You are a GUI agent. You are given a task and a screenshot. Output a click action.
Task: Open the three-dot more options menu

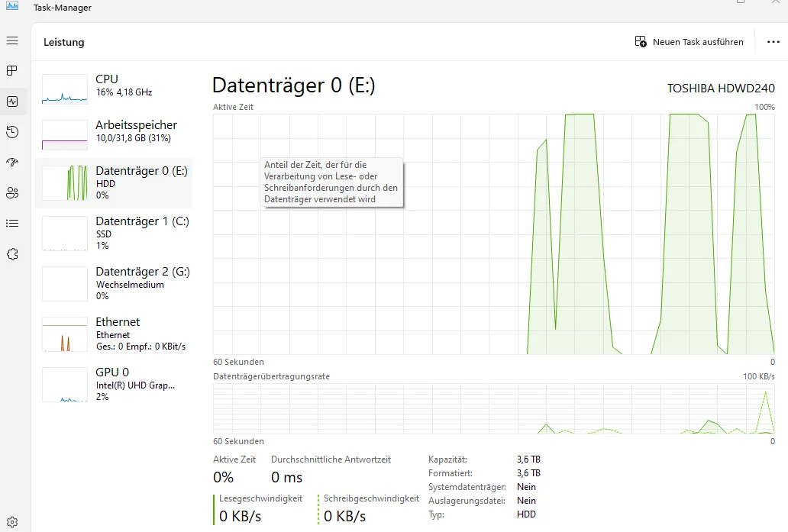click(x=773, y=42)
